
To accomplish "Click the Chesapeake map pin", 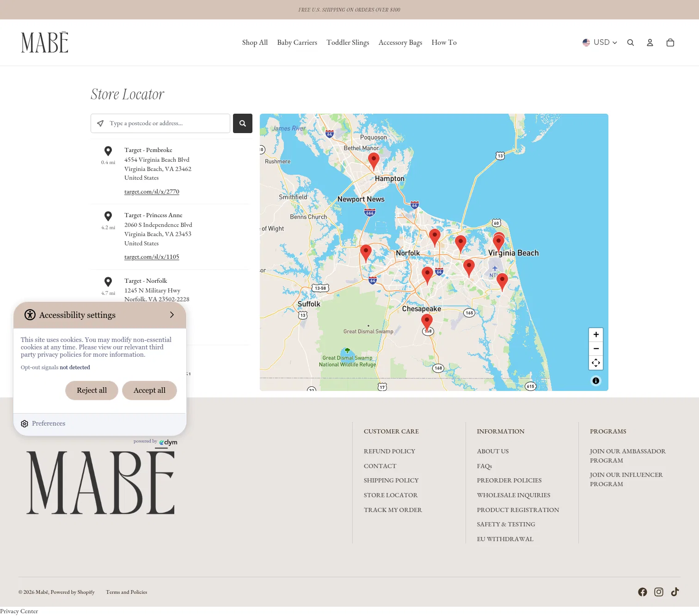I will [x=427, y=322].
